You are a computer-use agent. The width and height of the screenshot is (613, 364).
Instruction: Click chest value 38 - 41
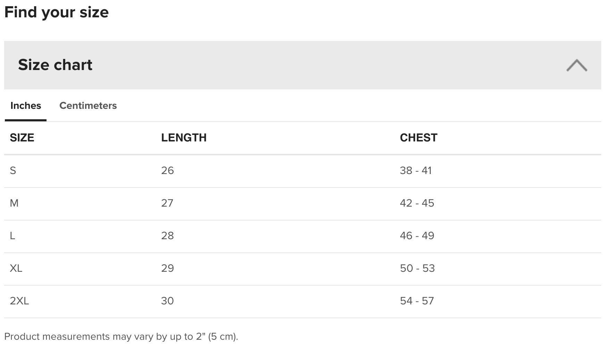point(415,171)
